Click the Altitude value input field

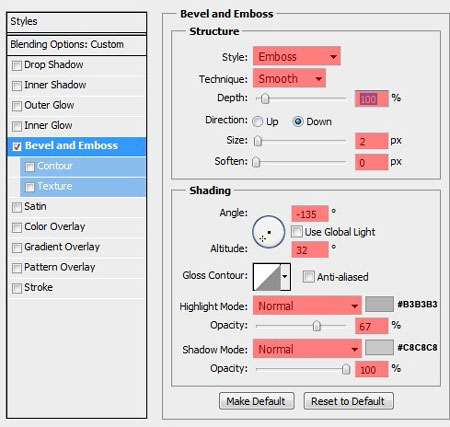click(x=310, y=250)
